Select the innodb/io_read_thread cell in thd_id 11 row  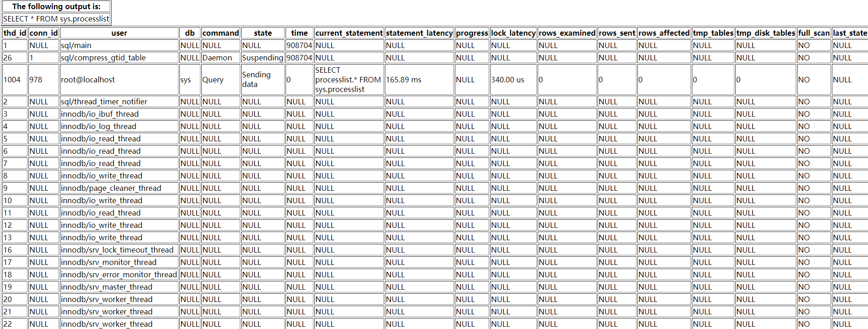(x=119, y=213)
